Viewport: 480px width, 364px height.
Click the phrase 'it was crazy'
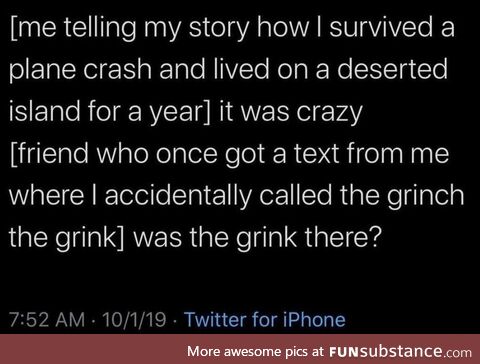(290, 112)
